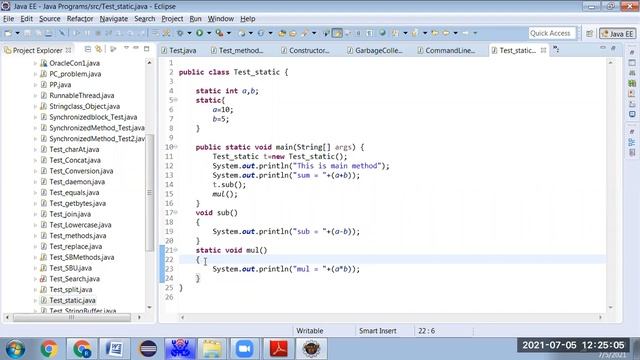The height and width of the screenshot is (360, 640).
Task: Close the Project Explorer view tab
Action: [x=69, y=50]
